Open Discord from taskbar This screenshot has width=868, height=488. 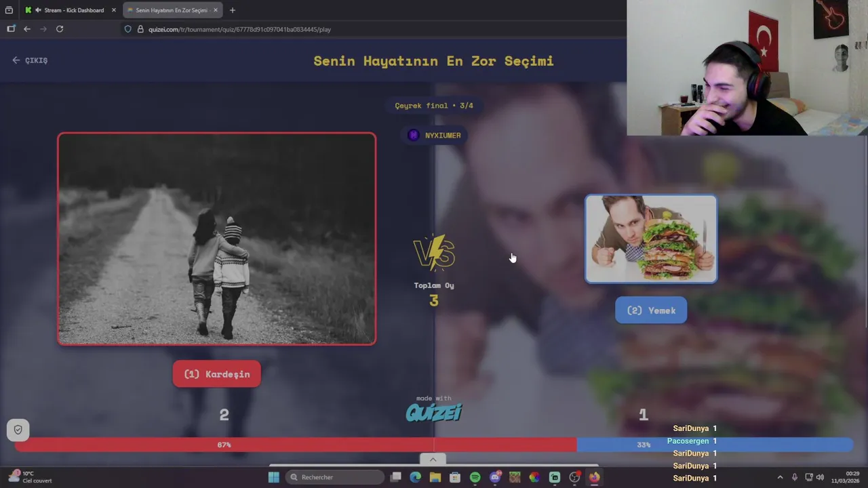495,477
